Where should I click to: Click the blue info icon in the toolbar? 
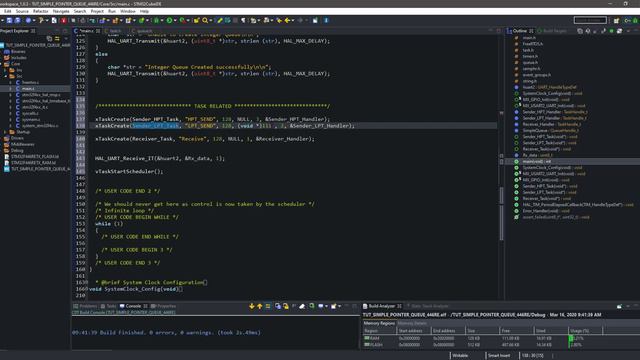tap(326, 20)
